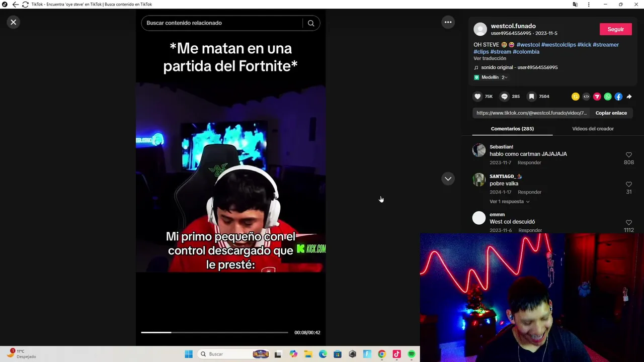Open the #westcol hashtag
This screenshot has width=644, height=362.
(x=528, y=45)
